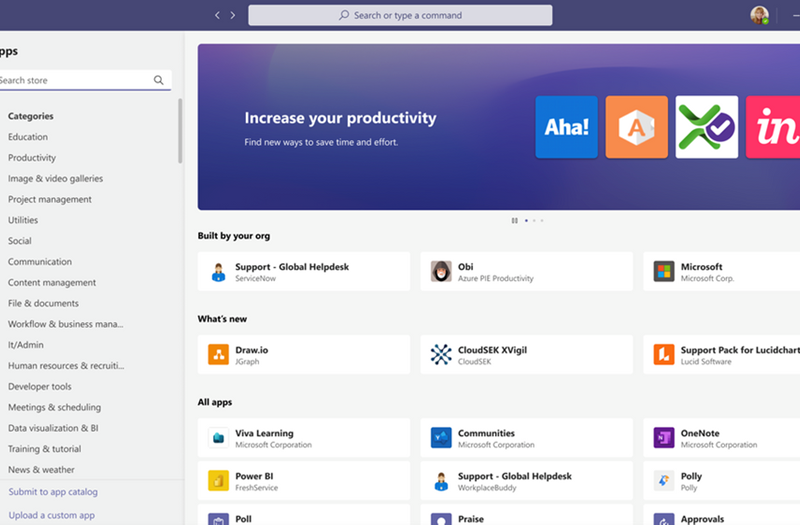Click the Search store field

[84, 80]
